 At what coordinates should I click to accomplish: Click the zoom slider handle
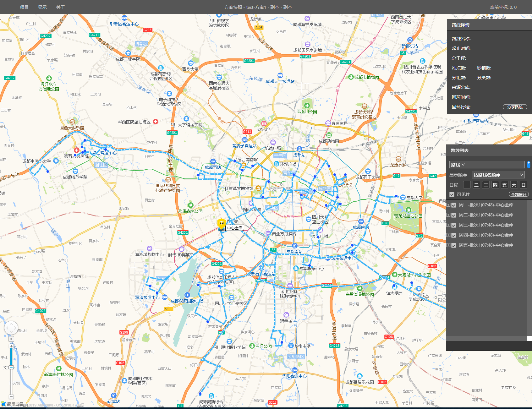point(11,367)
